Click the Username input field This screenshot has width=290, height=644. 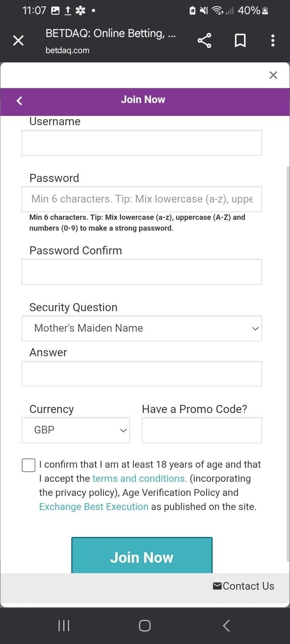142,142
